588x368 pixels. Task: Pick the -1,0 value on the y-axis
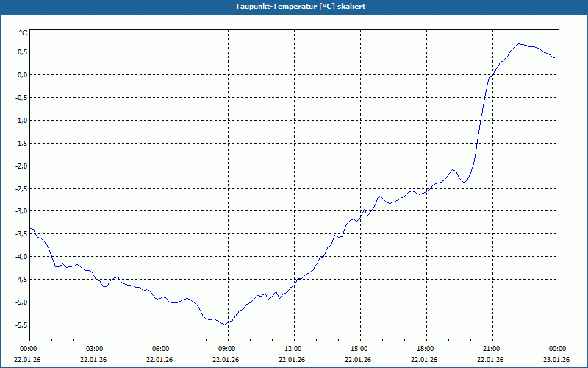(x=21, y=120)
